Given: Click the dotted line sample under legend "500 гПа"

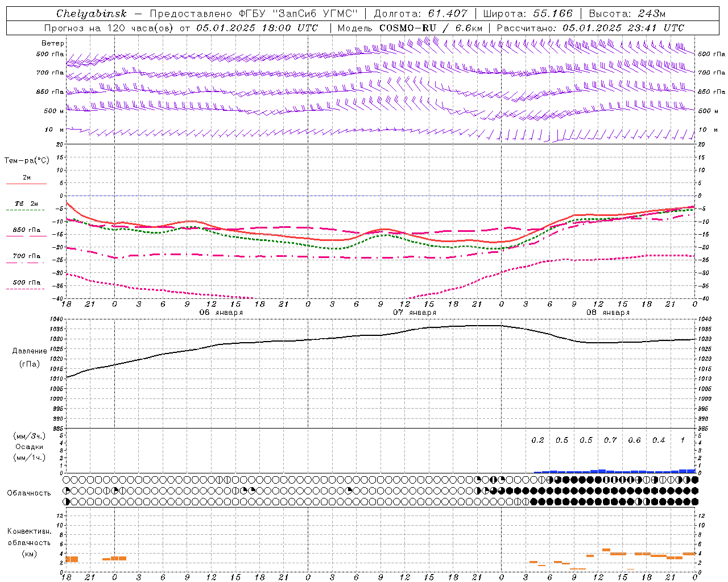Looking at the screenshot, I should pyautogui.click(x=26, y=289).
